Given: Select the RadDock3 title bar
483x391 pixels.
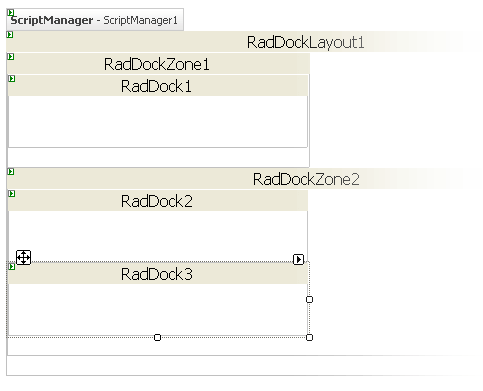Looking at the screenshot, I should pos(158,274).
